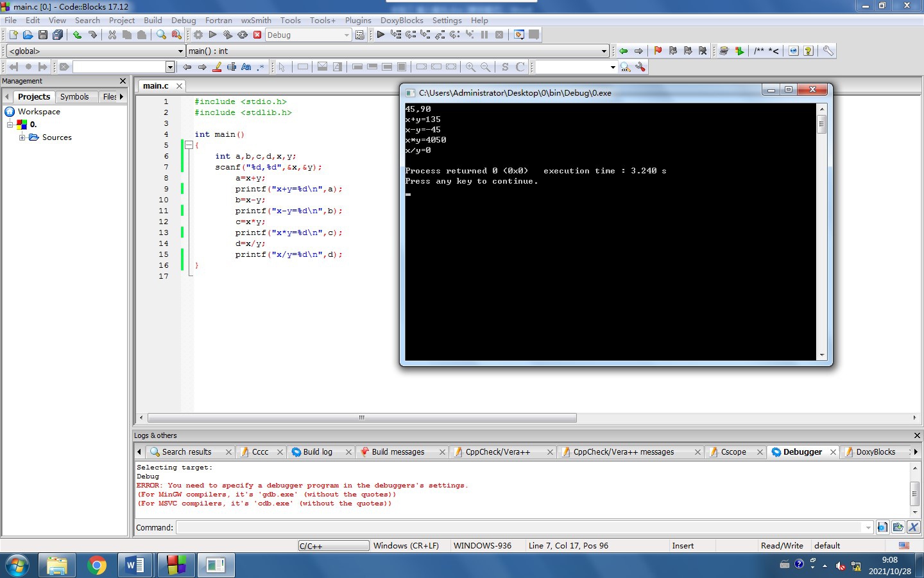The width and height of the screenshot is (924, 578).
Task: Open search options with the red wrench icon
Action: (x=640, y=67)
